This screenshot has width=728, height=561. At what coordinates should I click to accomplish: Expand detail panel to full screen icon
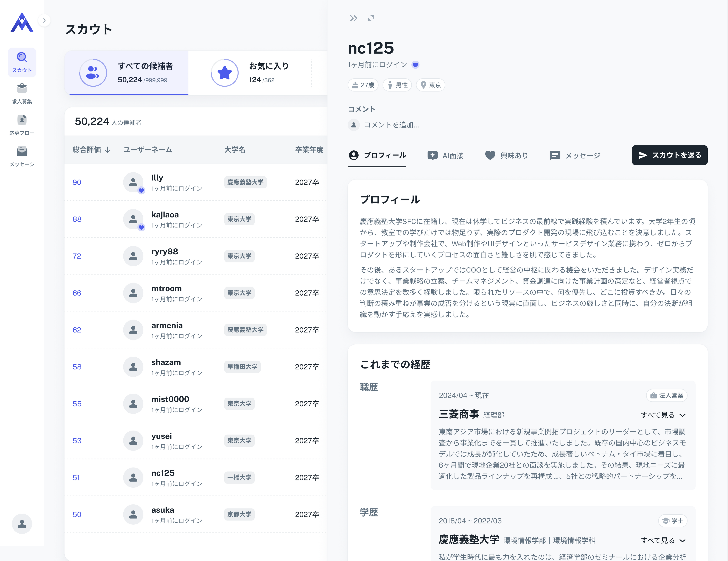[x=371, y=18]
